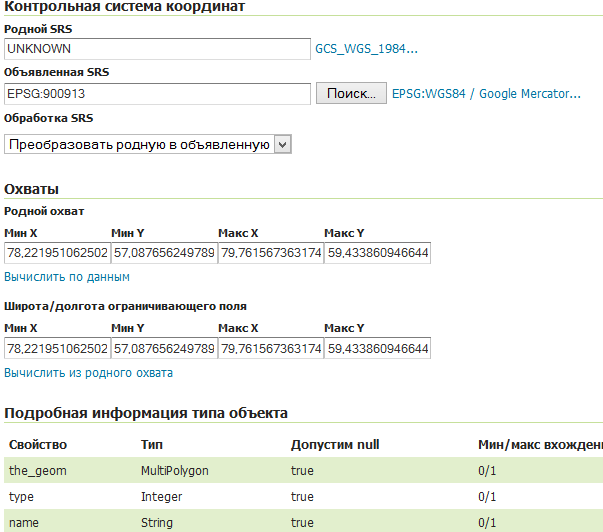Screen dimensions: 603x532
Task: Click the Родной SRS input field
Action: pyautogui.click(x=157, y=48)
